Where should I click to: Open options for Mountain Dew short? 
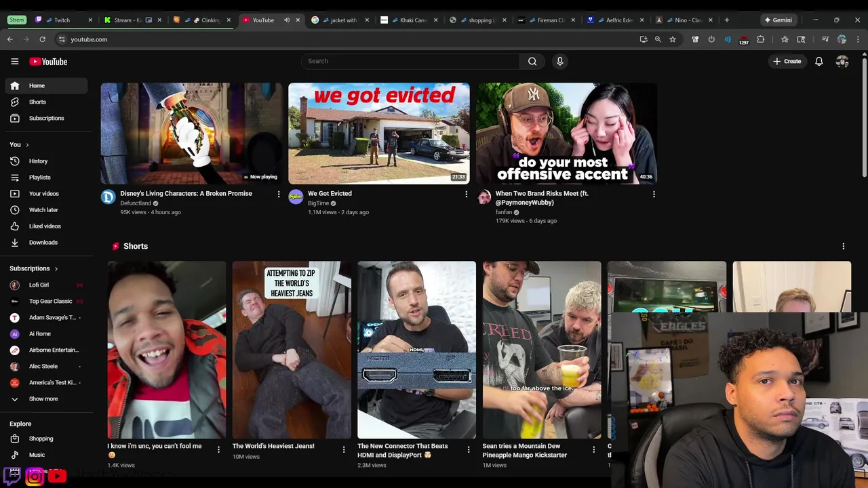594,449
